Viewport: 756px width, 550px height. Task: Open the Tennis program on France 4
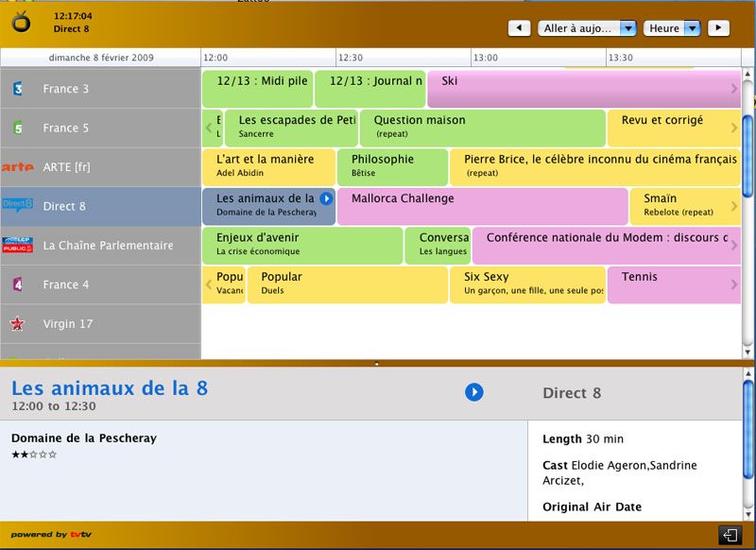click(674, 284)
